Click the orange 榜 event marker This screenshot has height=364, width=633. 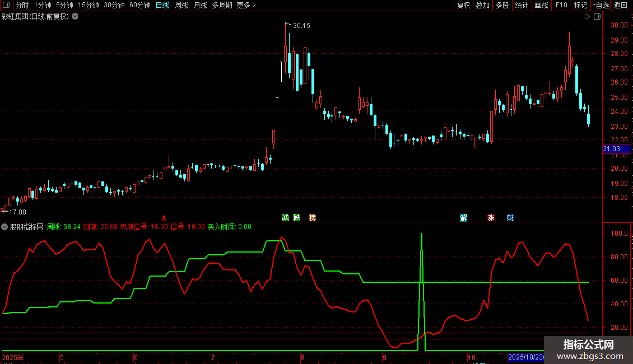pyautogui.click(x=312, y=217)
